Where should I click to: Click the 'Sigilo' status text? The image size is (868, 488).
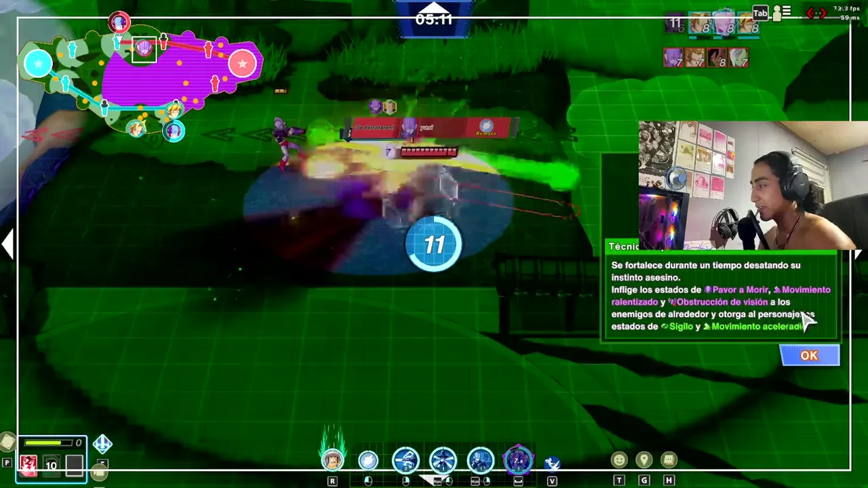[681, 327]
